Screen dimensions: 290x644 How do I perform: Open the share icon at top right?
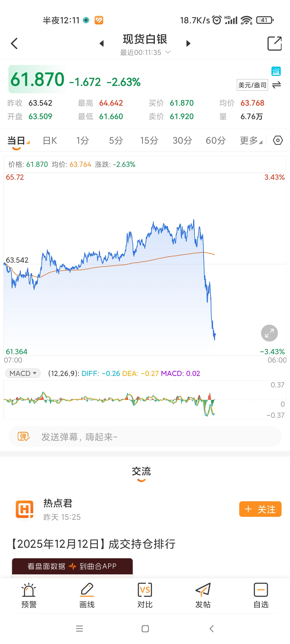coord(274,43)
